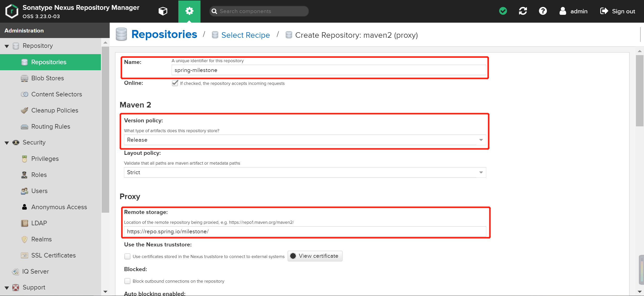644x296 pixels.
Task: Click the View certificate button
Action: (x=315, y=256)
